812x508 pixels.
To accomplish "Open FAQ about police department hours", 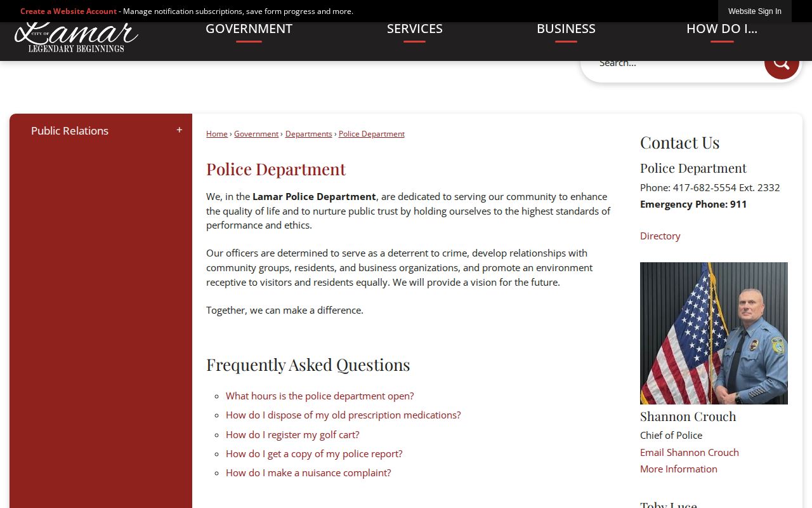I will pyautogui.click(x=320, y=396).
